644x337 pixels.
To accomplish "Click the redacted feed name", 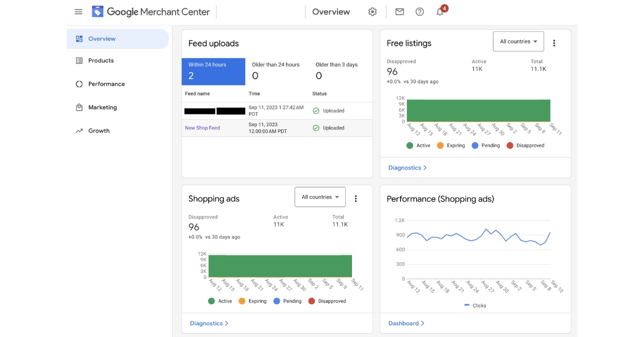I will point(215,111).
